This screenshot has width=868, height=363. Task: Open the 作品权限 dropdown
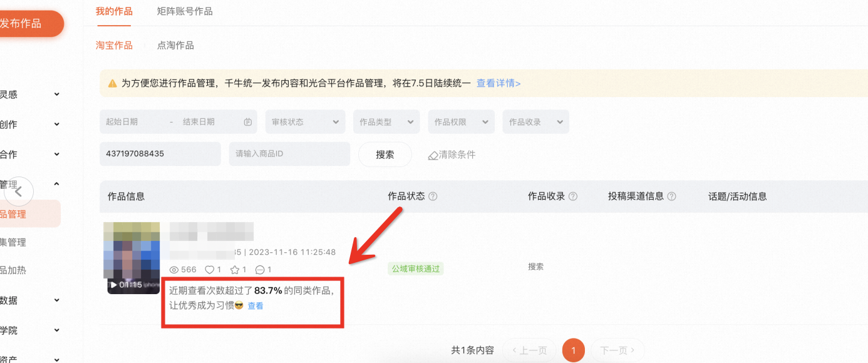point(462,122)
